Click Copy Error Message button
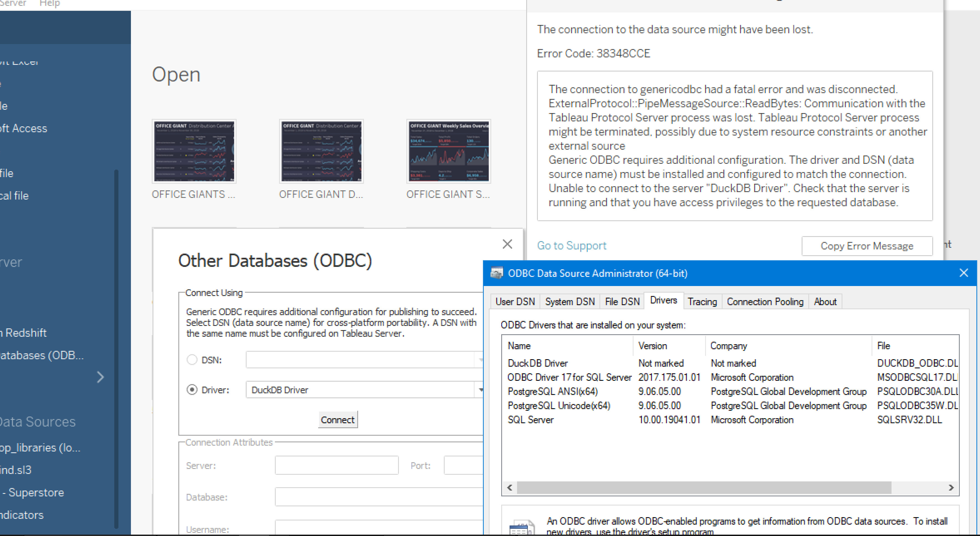Viewport: 980px width, 536px height. coord(867,246)
